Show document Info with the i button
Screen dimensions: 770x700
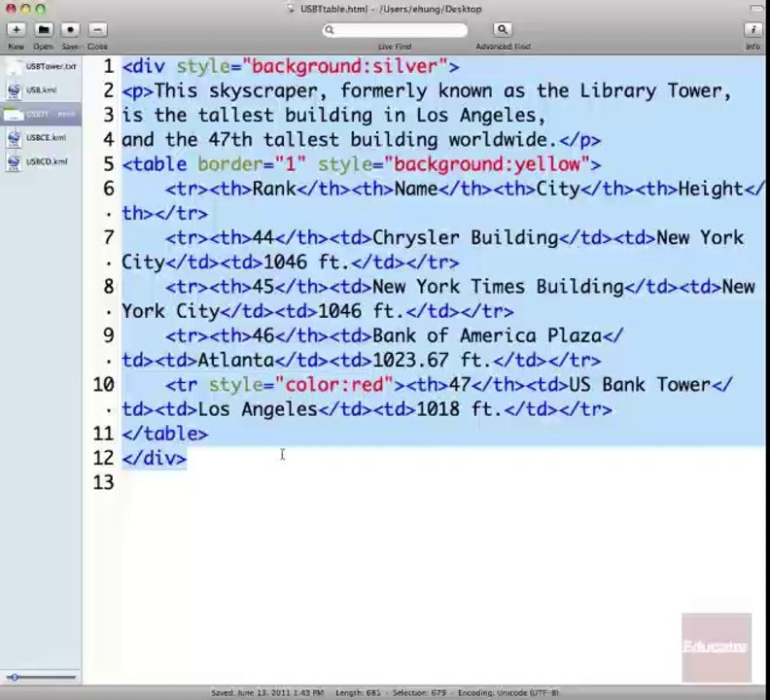coord(752,30)
